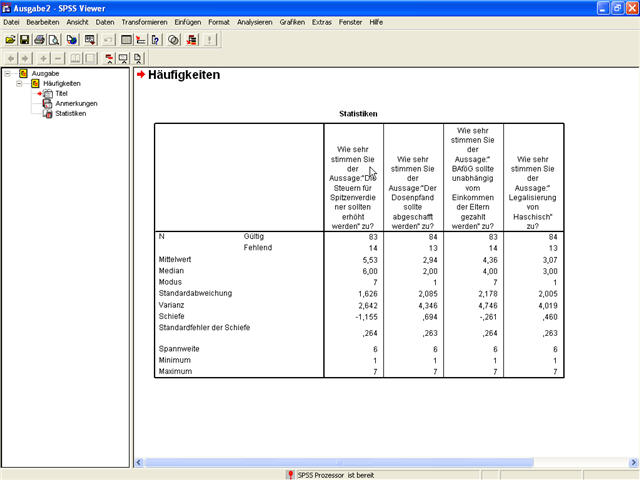Click the Insert Title icon
This screenshot has width=640, height=480.
(123, 58)
